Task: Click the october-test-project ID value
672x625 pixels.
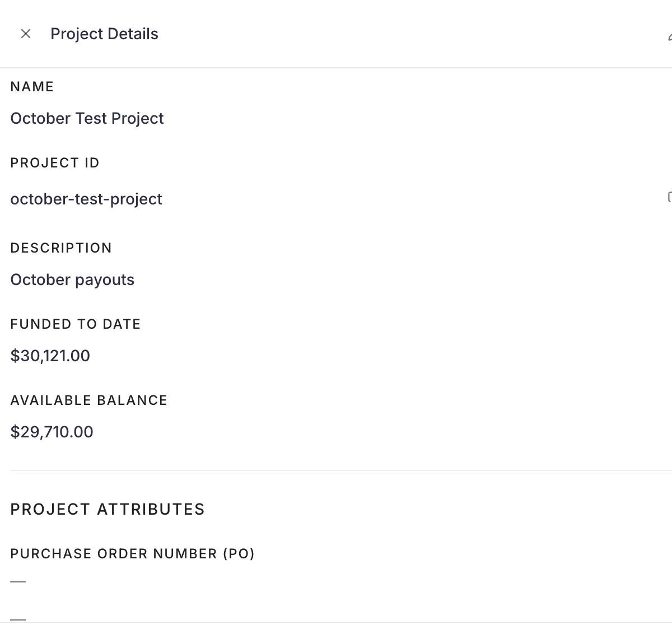Action: (86, 199)
